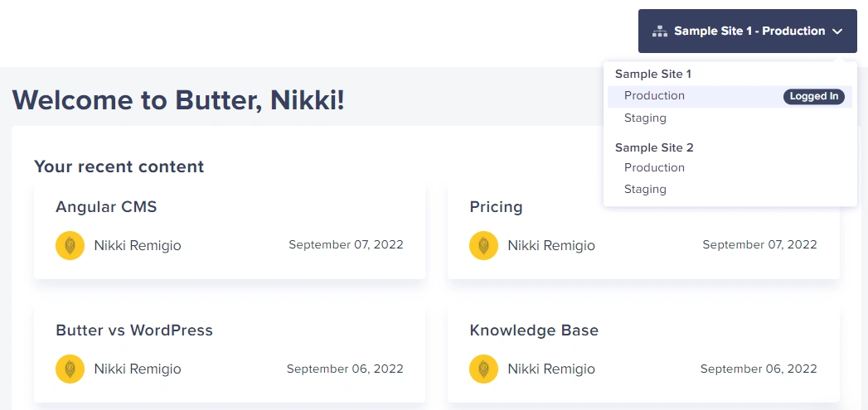Select Production under Sample Site 1
868x410 pixels.
(x=654, y=96)
